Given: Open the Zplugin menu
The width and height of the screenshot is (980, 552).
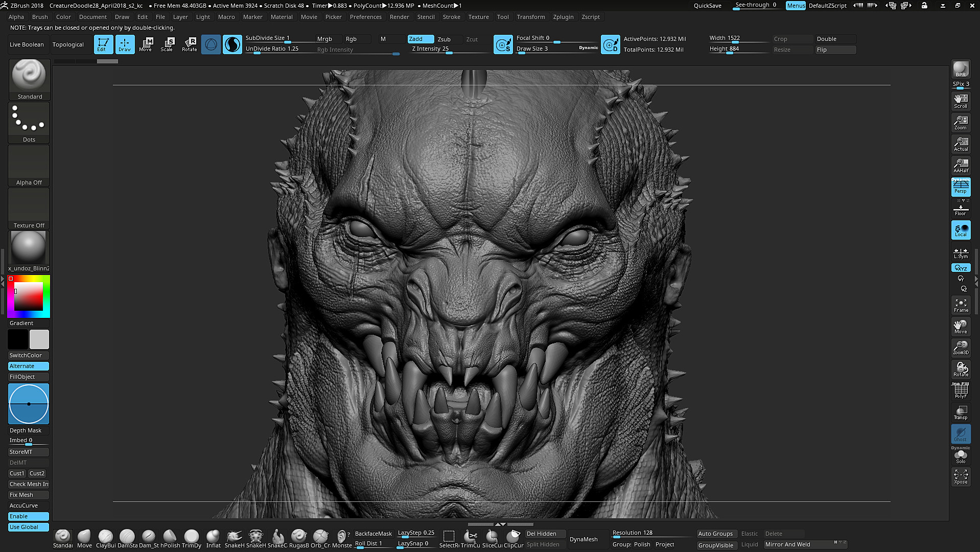Looking at the screenshot, I should [563, 17].
